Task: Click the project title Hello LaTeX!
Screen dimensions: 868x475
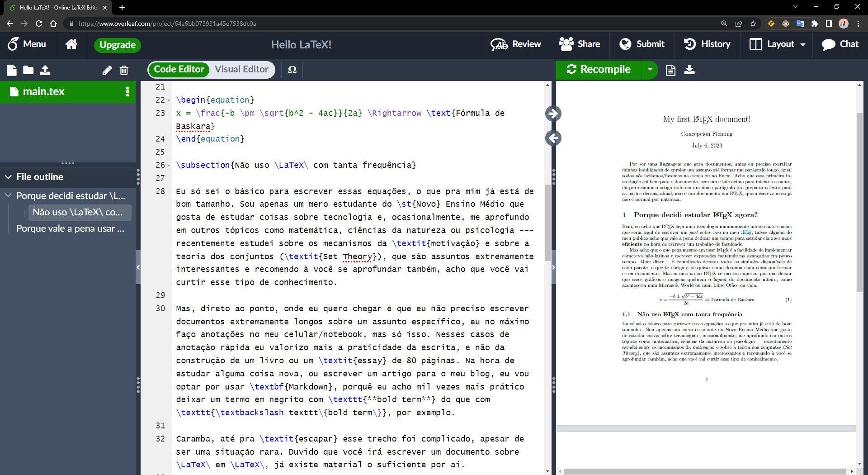Action: point(301,45)
